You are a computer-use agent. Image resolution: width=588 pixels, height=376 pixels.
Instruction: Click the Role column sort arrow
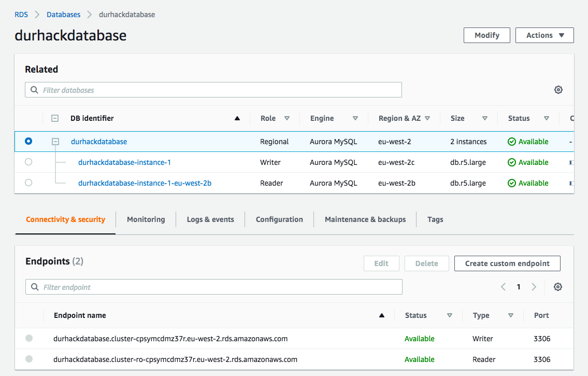pyautogui.click(x=287, y=118)
